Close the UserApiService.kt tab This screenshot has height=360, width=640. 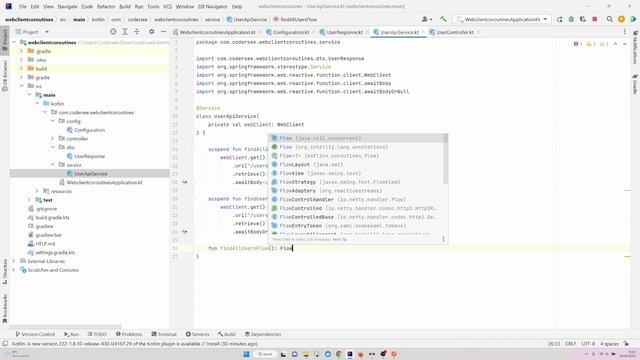point(423,32)
